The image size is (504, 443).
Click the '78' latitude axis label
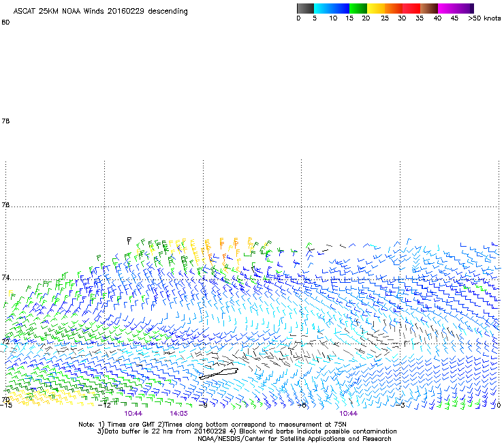[x=5, y=121]
